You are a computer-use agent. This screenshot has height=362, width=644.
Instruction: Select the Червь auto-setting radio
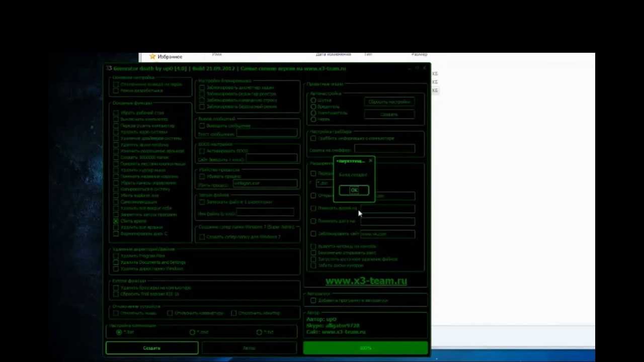313,119
